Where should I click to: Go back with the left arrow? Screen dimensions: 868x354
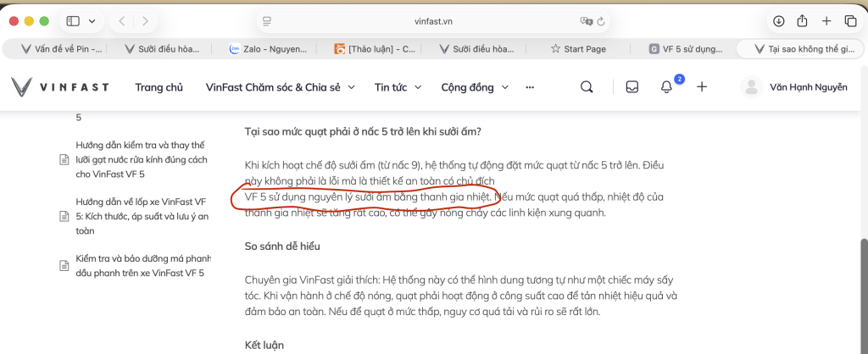pos(122,21)
